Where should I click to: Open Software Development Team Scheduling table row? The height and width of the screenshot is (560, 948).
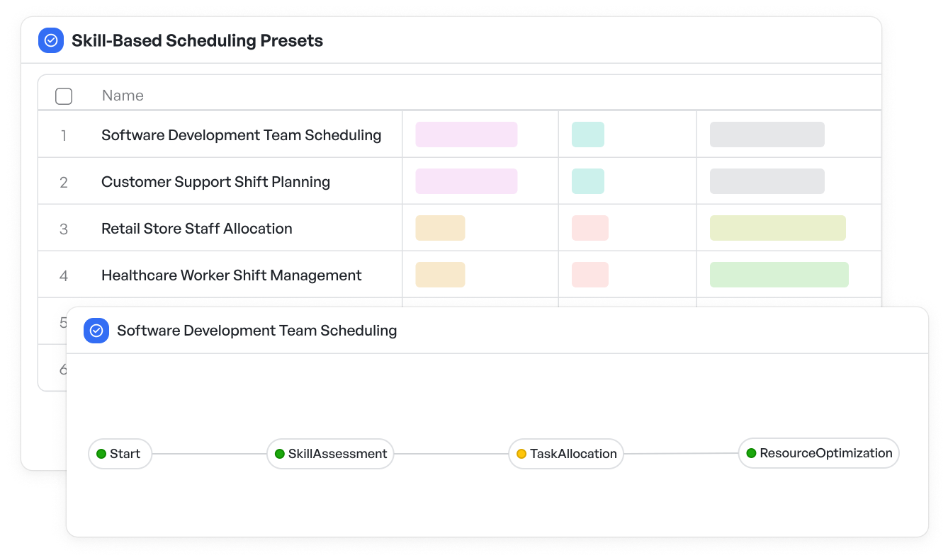pyautogui.click(x=241, y=135)
